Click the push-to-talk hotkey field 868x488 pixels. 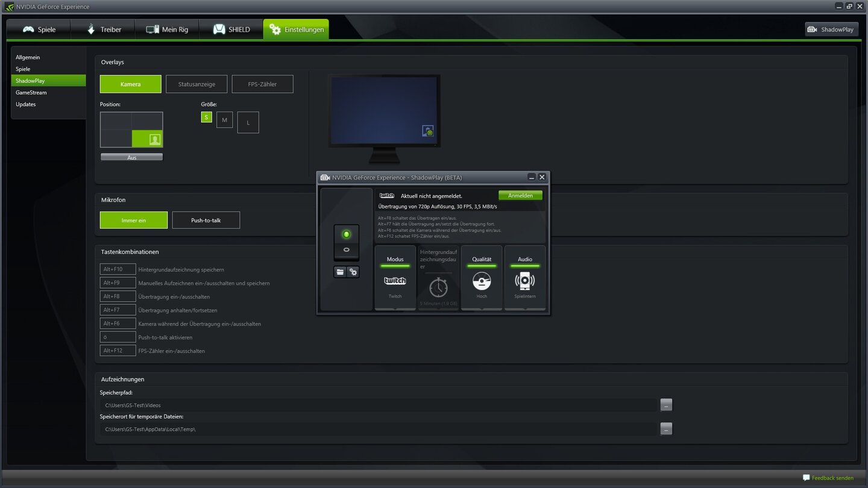tap(118, 337)
